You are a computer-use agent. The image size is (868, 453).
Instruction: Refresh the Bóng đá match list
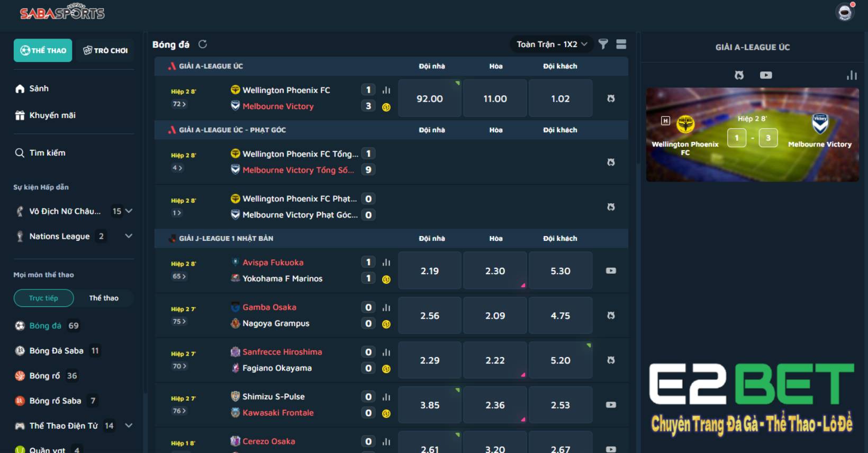coord(203,44)
